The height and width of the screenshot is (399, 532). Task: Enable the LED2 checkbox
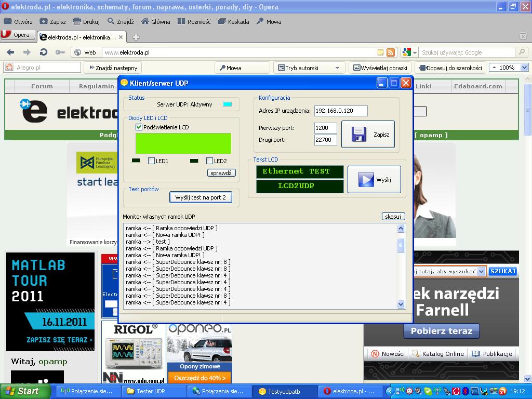tap(210, 161)
